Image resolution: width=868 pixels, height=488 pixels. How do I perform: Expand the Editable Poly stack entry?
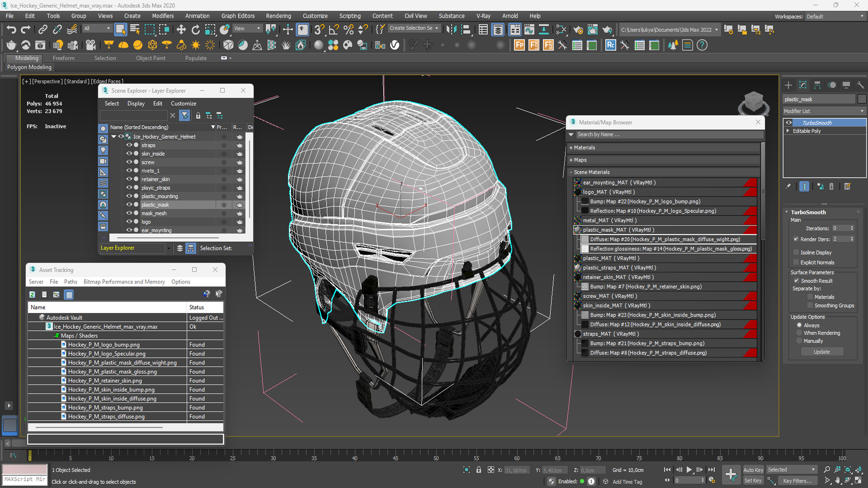tap(788, 131)
